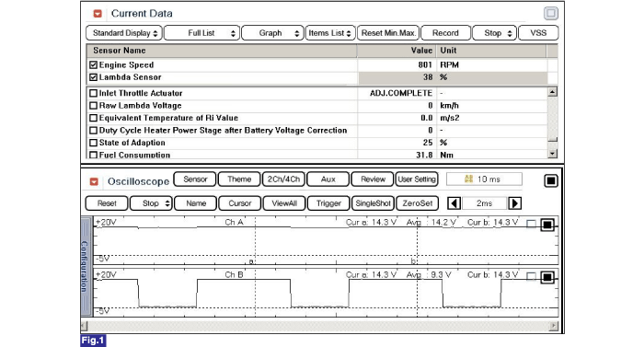Image resolution: width=644 pixels, height=347 pixels.
Task: Open the Theme option
Action: coord(239,179)
